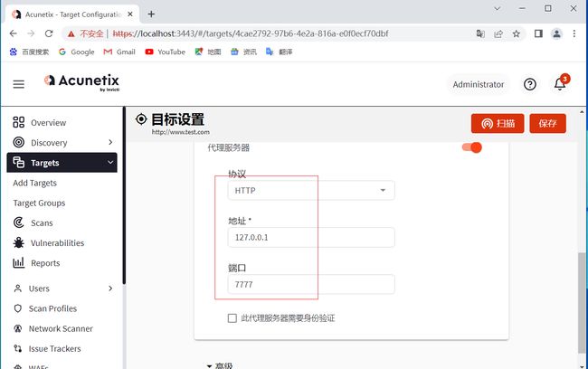Open the help question mark icon
This screenshot has height=369, width=588.
(529, 84)
